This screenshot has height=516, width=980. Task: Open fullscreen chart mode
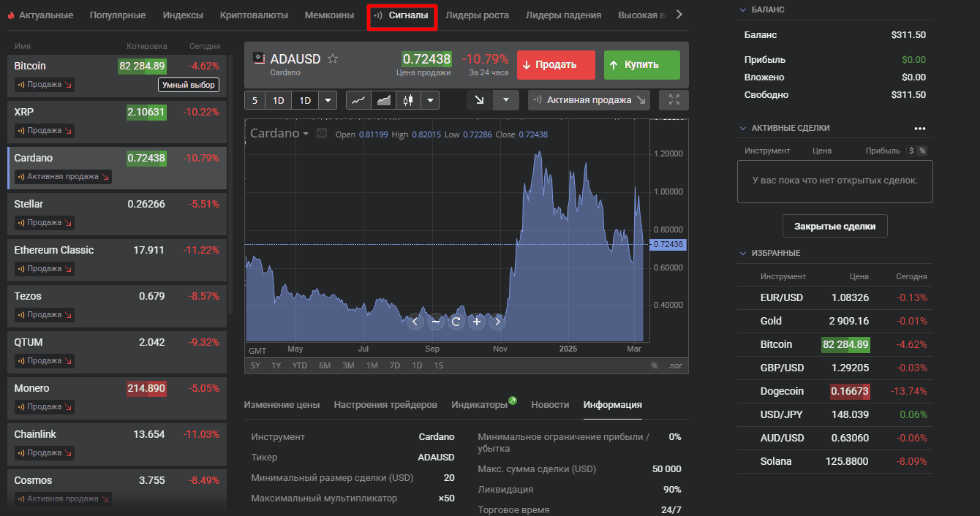(674, 100)
